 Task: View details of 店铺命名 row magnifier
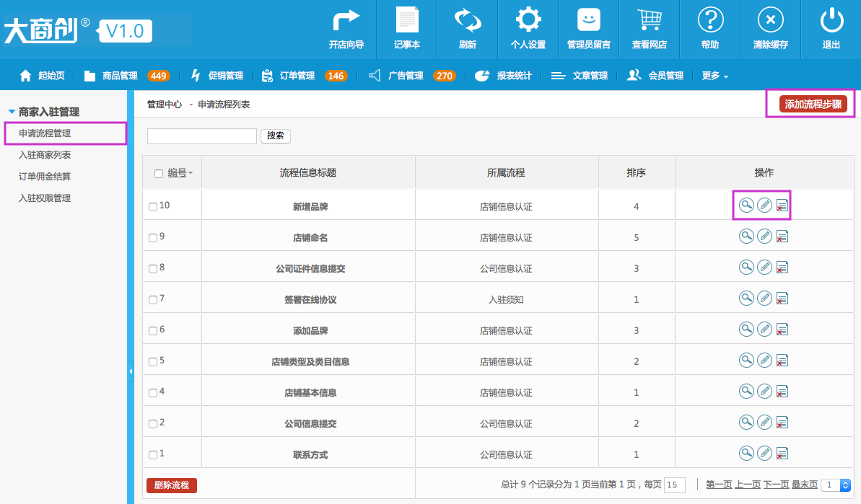click(x=746, y=236)
